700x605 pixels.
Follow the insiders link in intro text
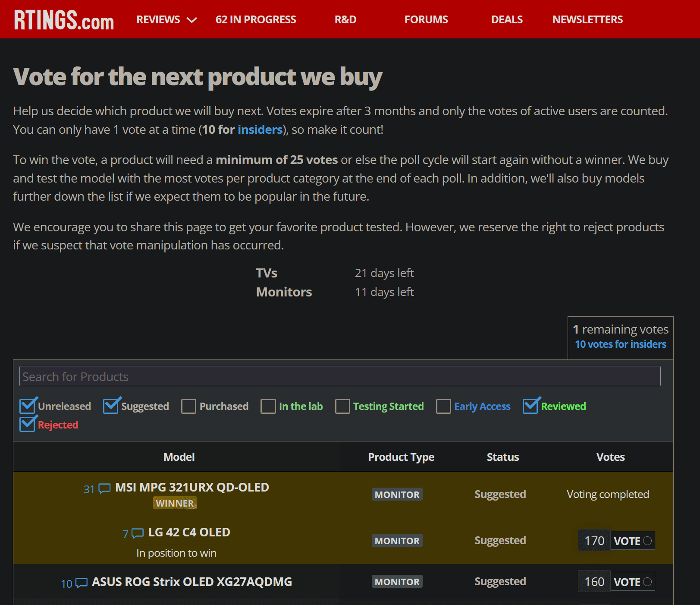pos(260,129)
